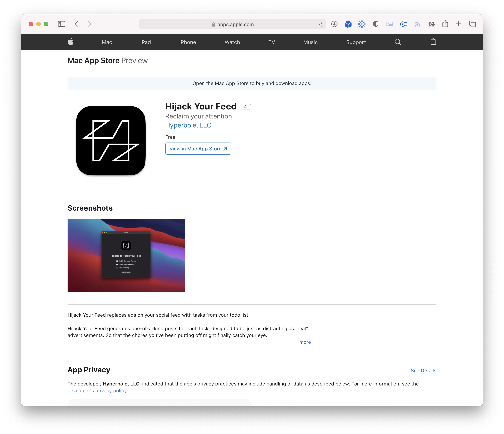Reload the page in the address bar
504x434 pixels.
(321, 24)
